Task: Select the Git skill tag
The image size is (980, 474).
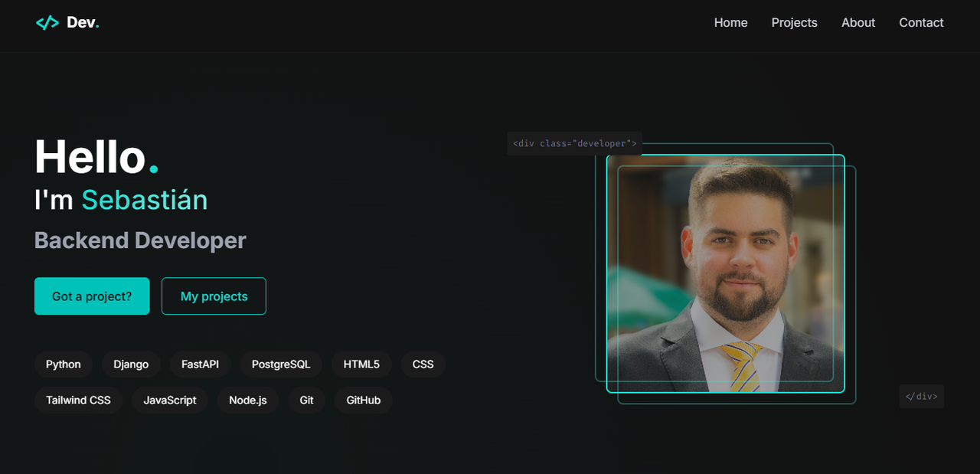Action: coord(306,400)
